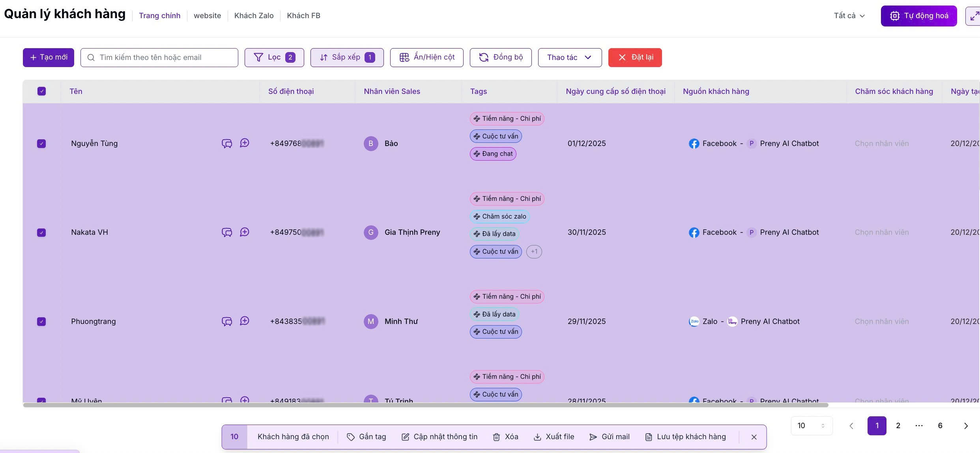
Task: Open the Thao tác dropdown
Action: 570,58
